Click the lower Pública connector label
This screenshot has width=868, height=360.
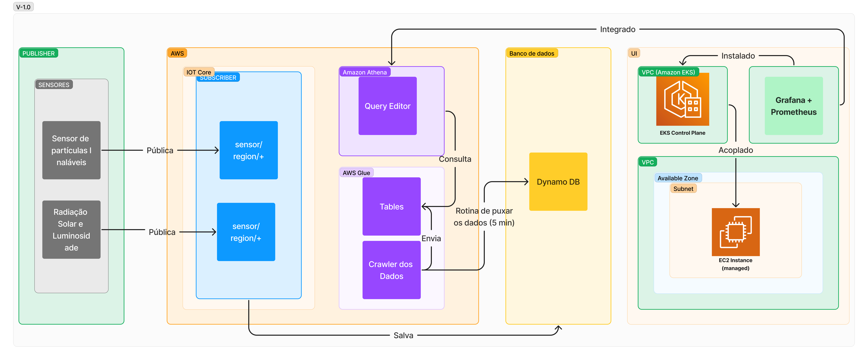coord(162,232)
